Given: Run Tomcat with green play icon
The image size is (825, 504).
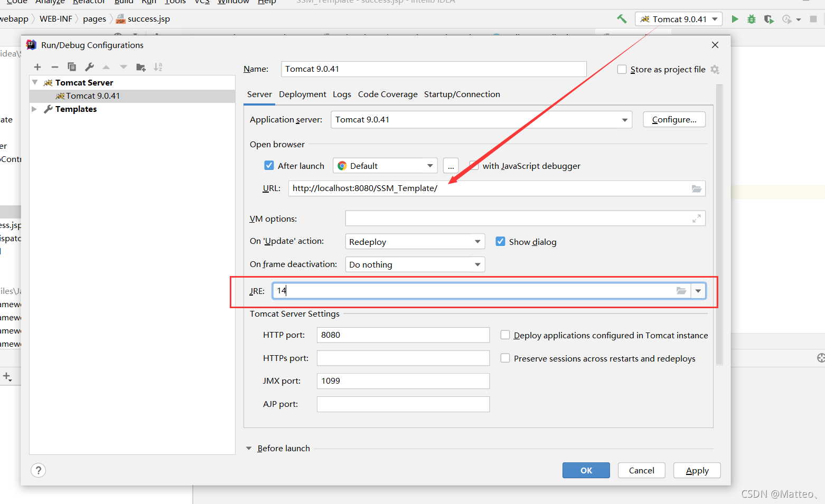Looking at the screenshot, I should (735, 19).
